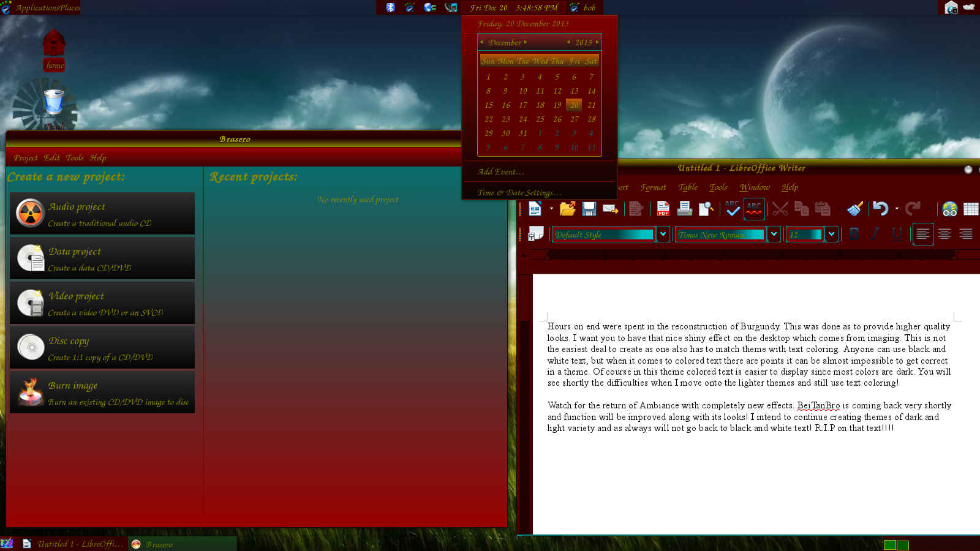Open the Tools menu in Brasero
Screen dimensions: 980x551
click(x=75, y=158)
